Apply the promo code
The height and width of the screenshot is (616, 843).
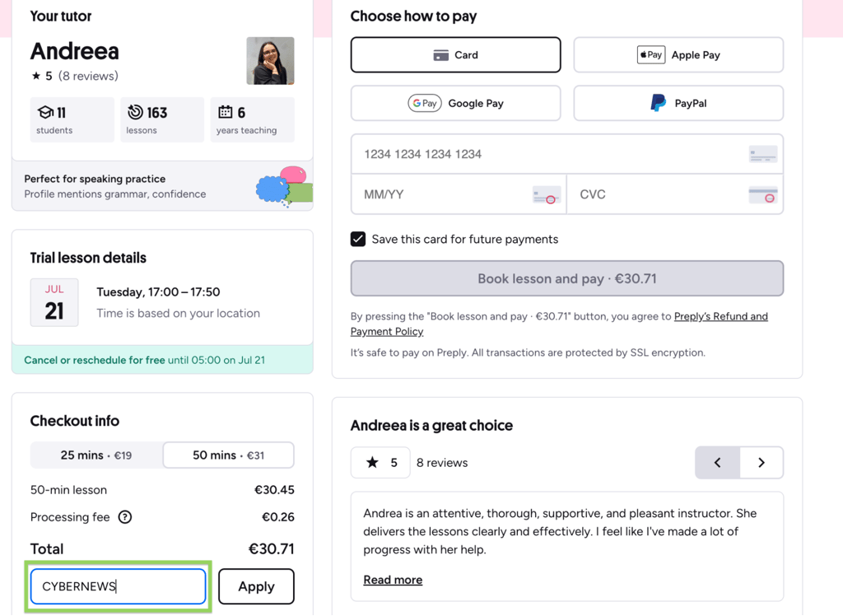(x=257, y=586)
